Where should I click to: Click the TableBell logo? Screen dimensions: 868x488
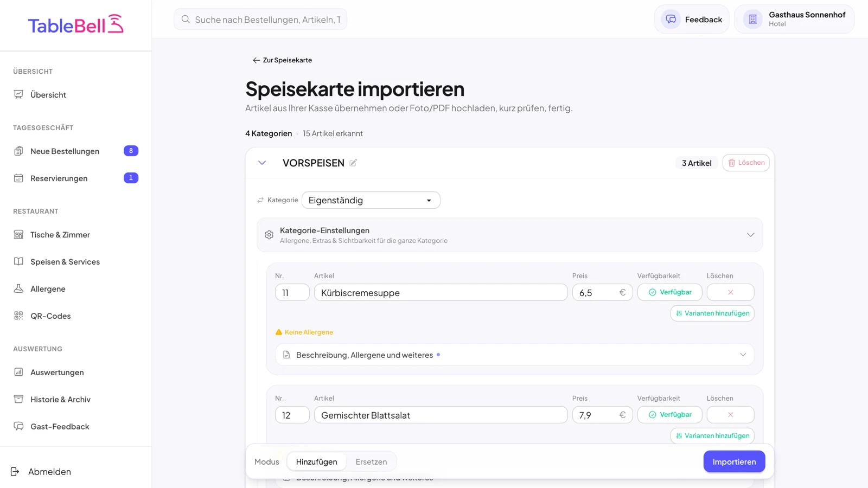coord(76,25)
